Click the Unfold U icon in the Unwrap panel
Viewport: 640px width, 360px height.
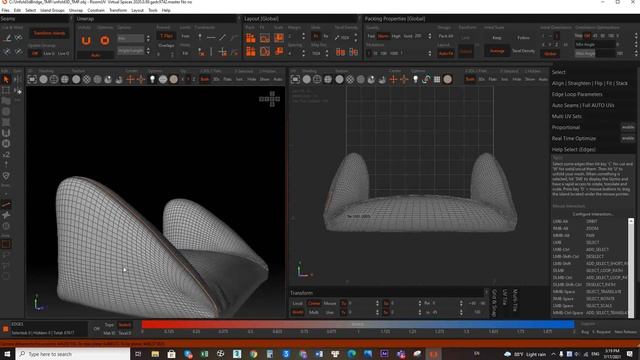click(86, 40)
